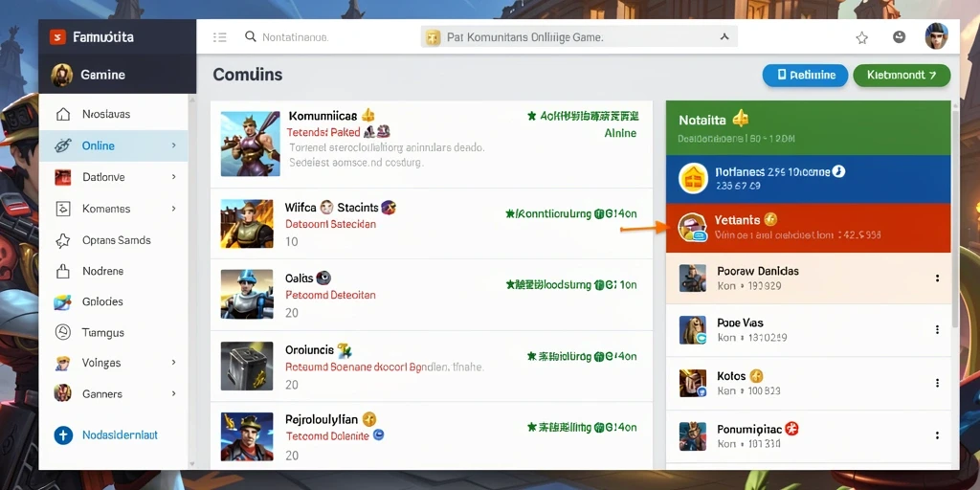980x490 pixels.
Task: Click the coin icon next to Yetants
Action: coord(770,219)
